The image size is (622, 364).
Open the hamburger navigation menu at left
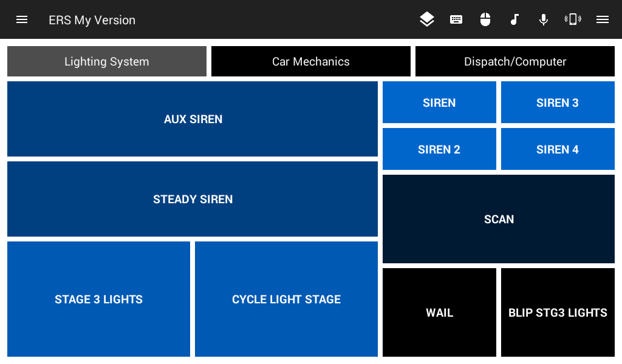[x=22, y=19]
